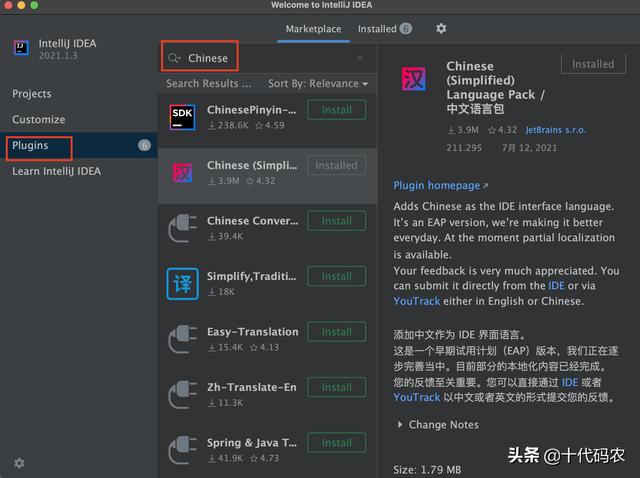The image size is (640, 478).
Task: Click the search magnifier icon
Action: [174, 58]
